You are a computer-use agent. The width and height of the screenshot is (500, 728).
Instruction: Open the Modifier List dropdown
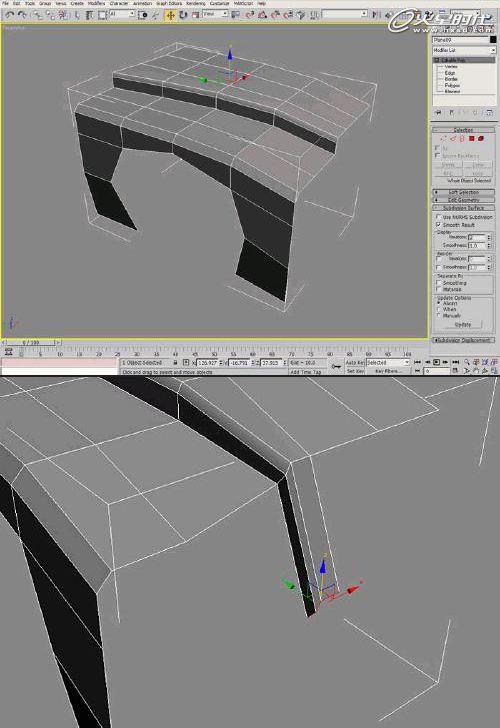coord(464,50)
